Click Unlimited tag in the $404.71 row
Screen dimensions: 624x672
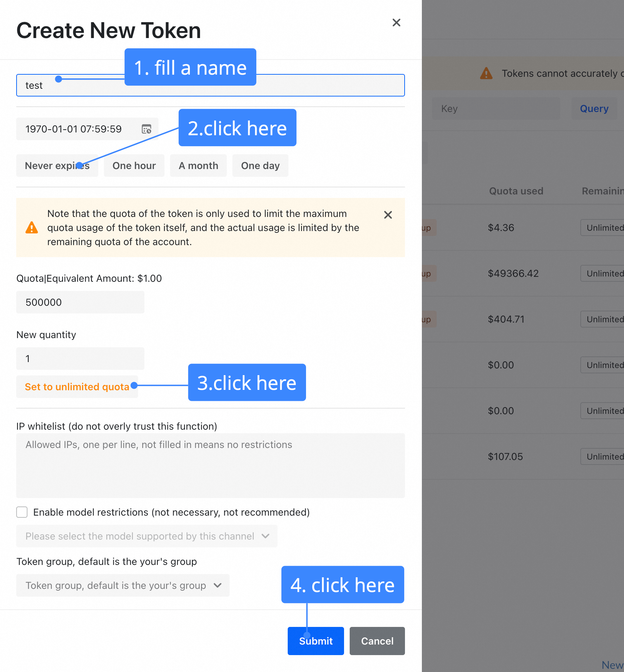pyautogui.click(x=602, y=319)
